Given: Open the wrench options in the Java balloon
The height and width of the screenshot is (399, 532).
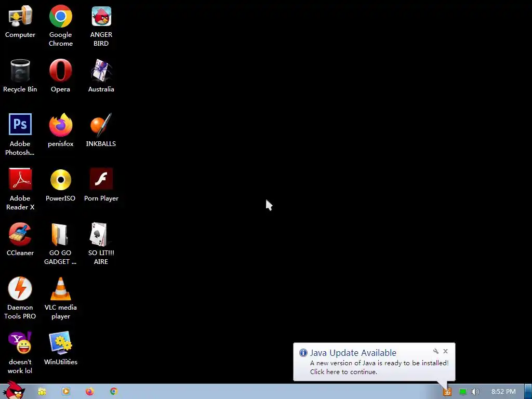Looking at the screenshot, I should [x=436, y=351].
